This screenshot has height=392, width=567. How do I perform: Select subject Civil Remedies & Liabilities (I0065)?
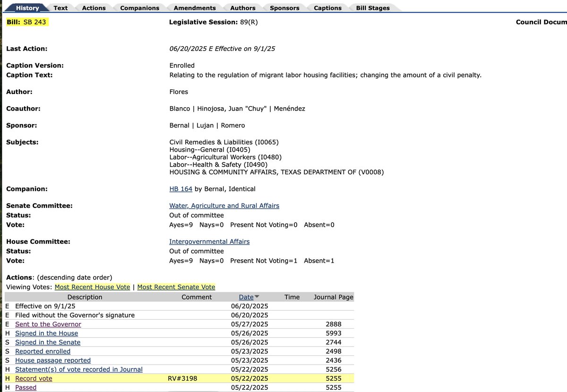[x=224, y=142]
